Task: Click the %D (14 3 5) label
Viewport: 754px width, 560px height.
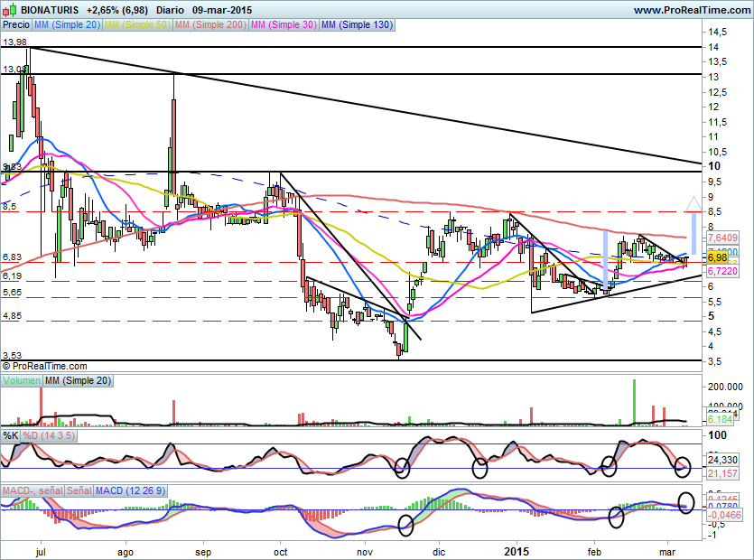Action: pos(49,436)
